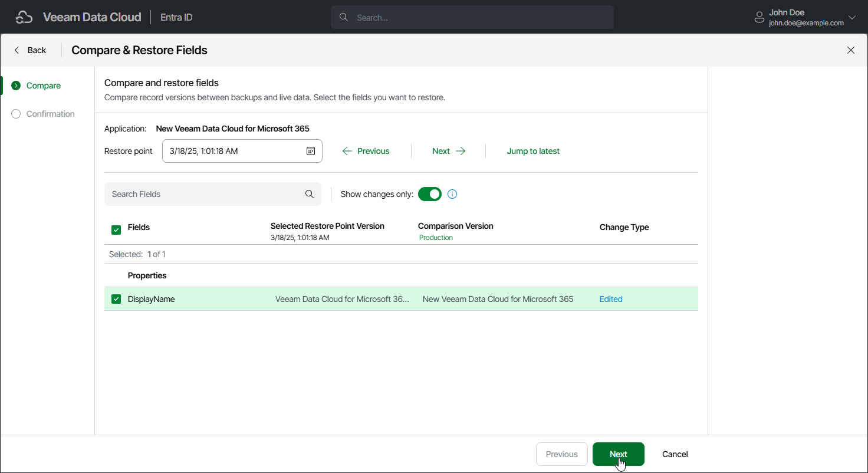Select the Confirmation wizard step
Viewport: 868px width, 473px height.
(x=43, y=114)
